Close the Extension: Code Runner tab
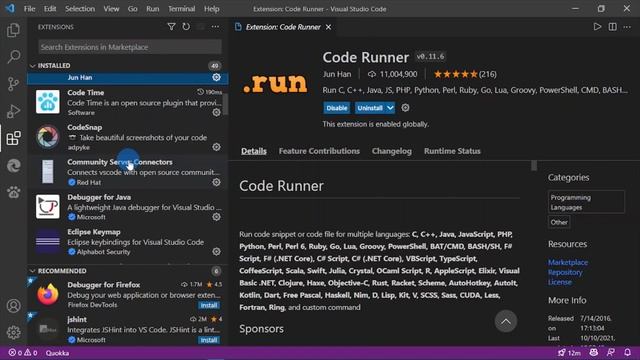The image size is (640, 360). [x=329, y=27]
